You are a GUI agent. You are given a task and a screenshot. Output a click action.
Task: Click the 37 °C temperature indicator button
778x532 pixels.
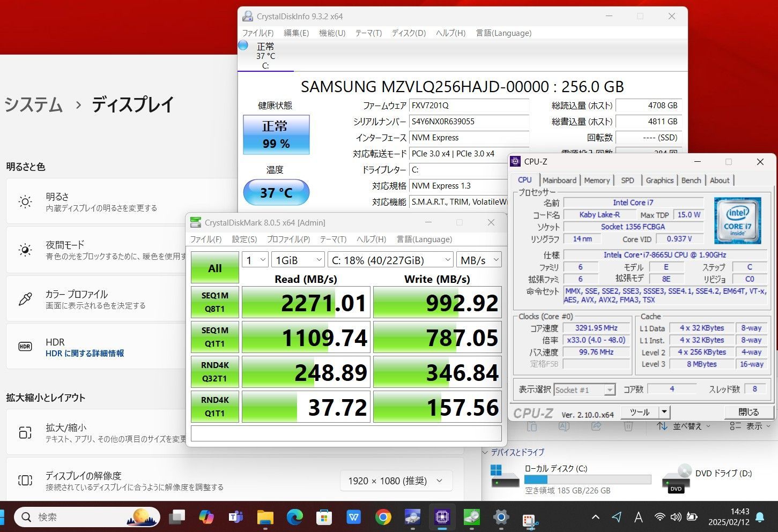click(276, 192)
